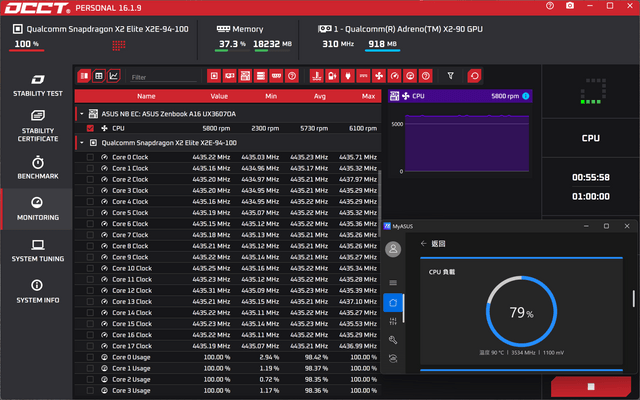640x400 pixels.
Task: Check the Core 0 Clock checkbox
Action: (x=90, y=157)
